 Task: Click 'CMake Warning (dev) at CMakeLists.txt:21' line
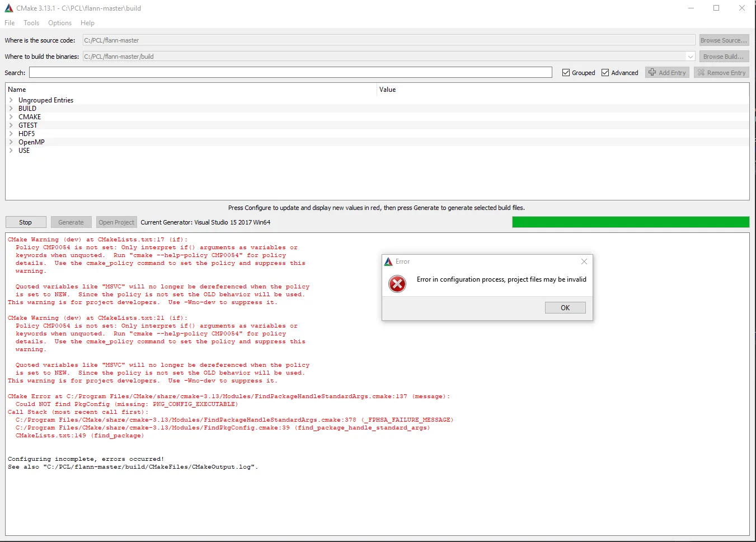(x=98, y=318)
